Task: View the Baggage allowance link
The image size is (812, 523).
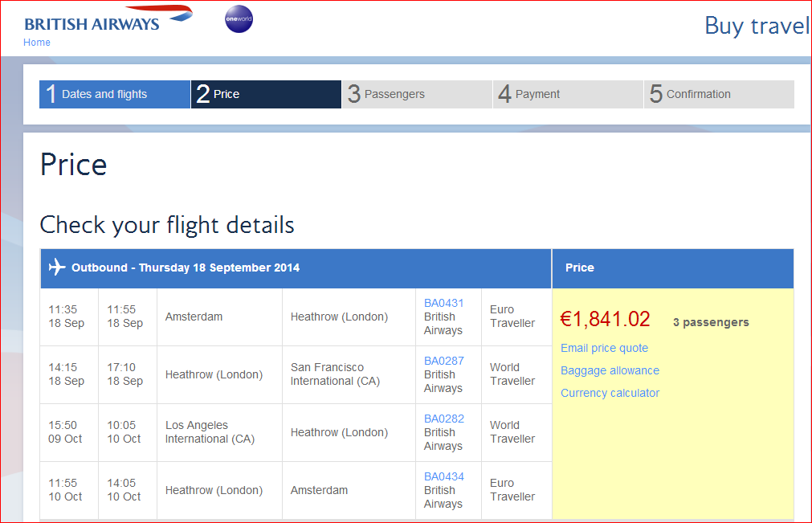Action: pyautogui.click(x=610, y=370)
